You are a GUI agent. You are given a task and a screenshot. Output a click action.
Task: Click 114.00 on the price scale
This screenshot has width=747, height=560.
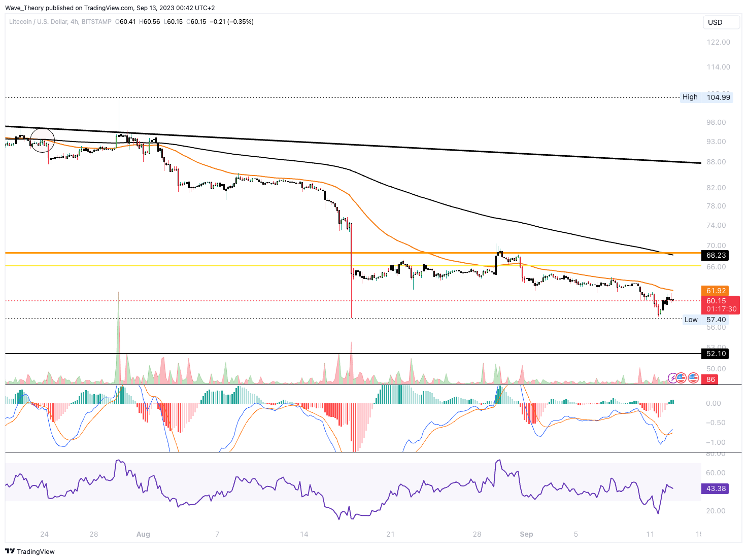(x=719, y=67)
